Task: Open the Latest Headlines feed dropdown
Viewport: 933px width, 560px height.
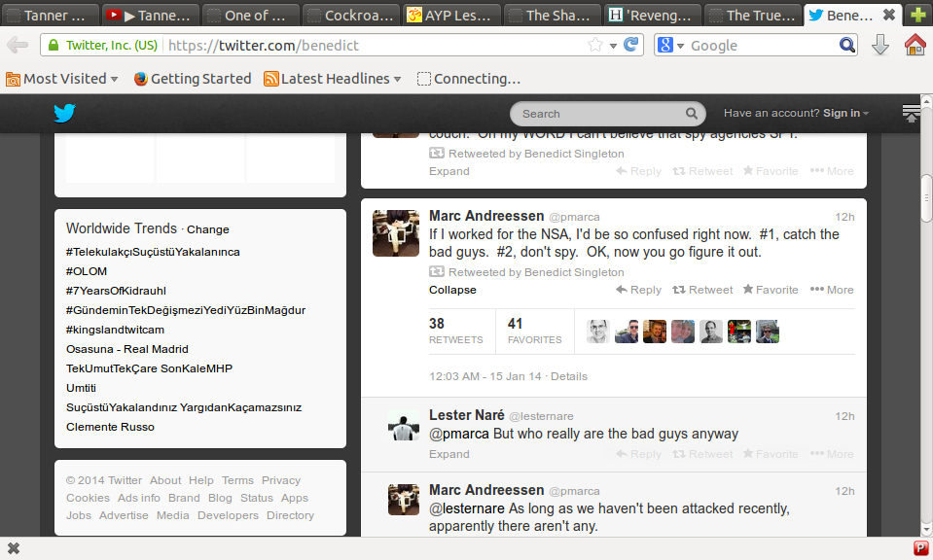Action: tap(333, 79)
